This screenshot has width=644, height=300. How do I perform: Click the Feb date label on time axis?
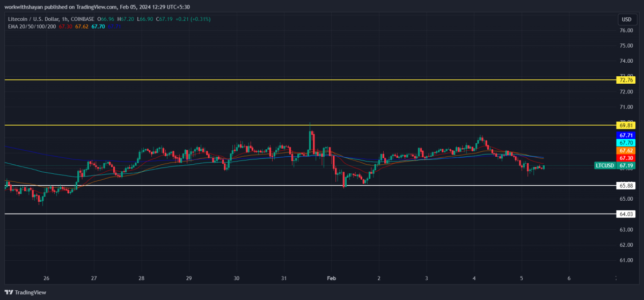coord(331,279)
